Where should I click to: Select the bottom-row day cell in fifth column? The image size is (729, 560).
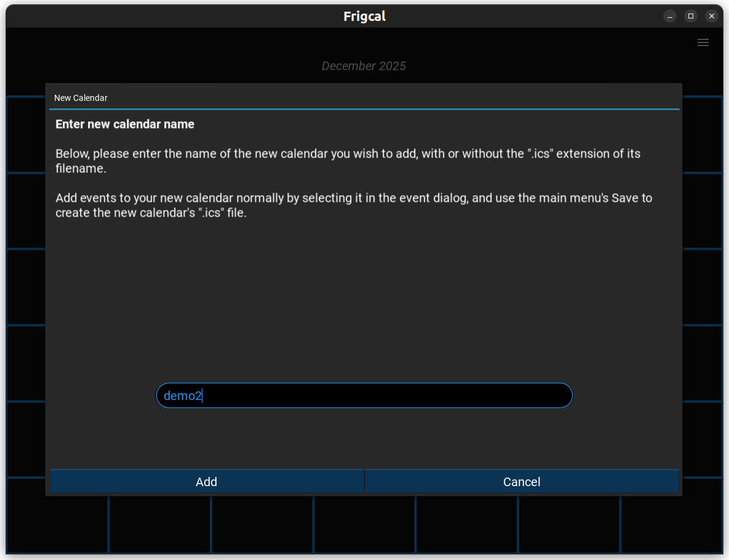[x=466, y=525]
